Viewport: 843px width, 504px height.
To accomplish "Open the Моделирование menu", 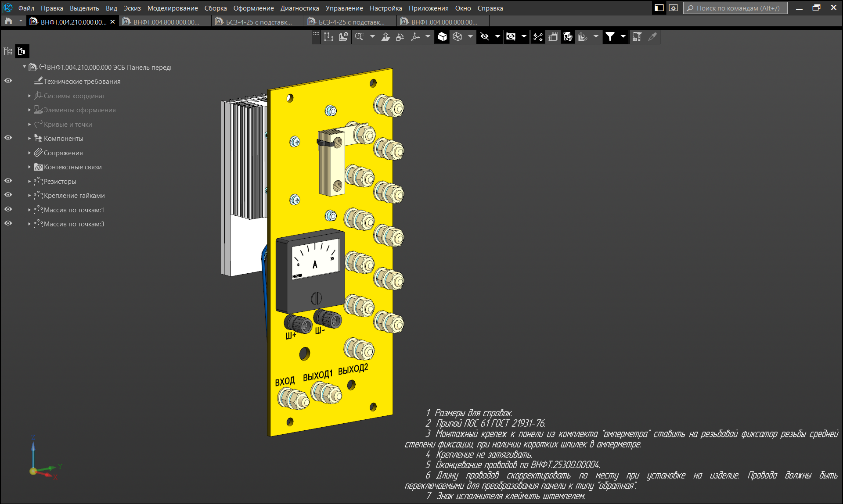I will (173, 8).
